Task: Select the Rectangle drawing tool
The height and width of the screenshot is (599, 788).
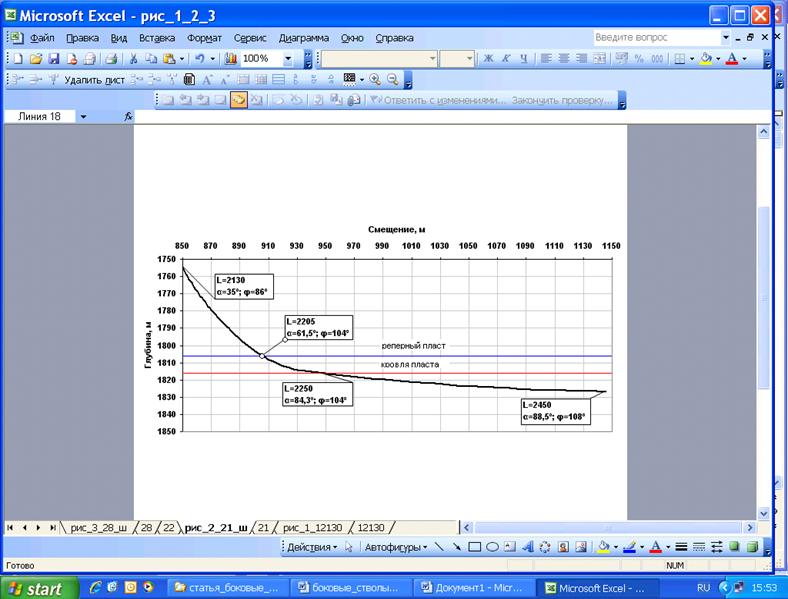Action: pyautogui.click(x=475, y=547)
